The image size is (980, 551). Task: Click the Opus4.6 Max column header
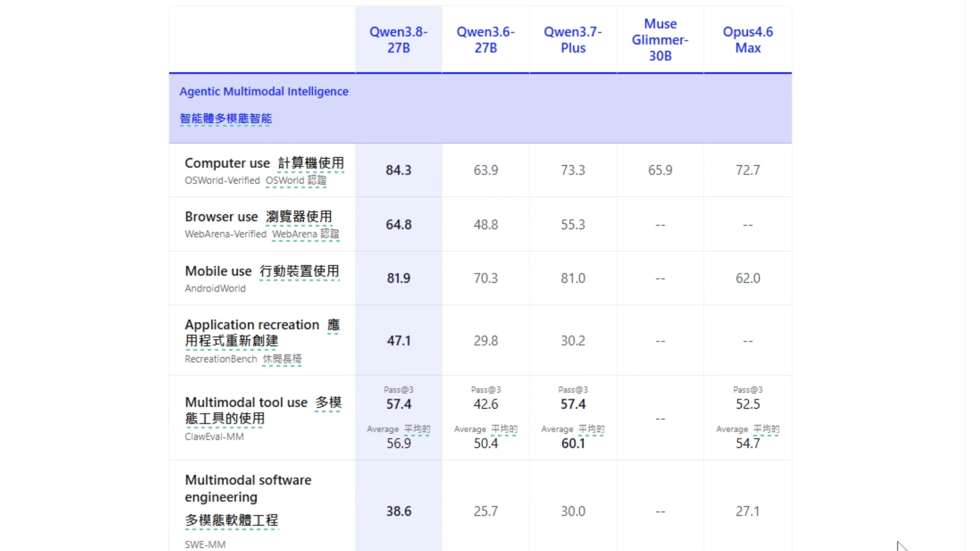tap(748, 40)
